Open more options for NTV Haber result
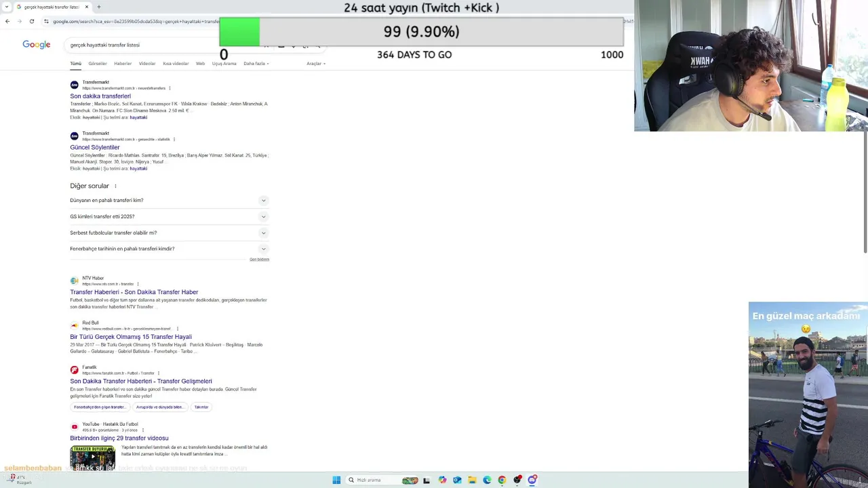This screenshot has width=868, height=488. (x=138, y=284)
